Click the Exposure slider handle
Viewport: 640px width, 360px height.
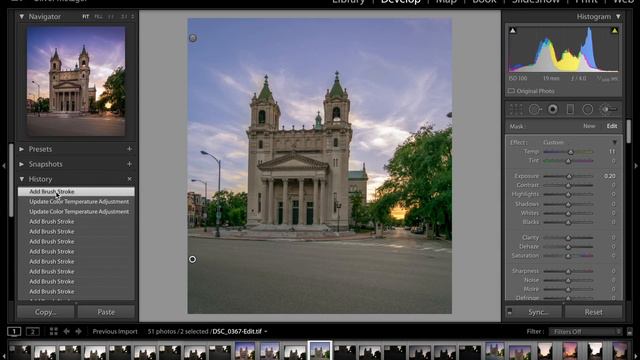click(x=569, y=176)
